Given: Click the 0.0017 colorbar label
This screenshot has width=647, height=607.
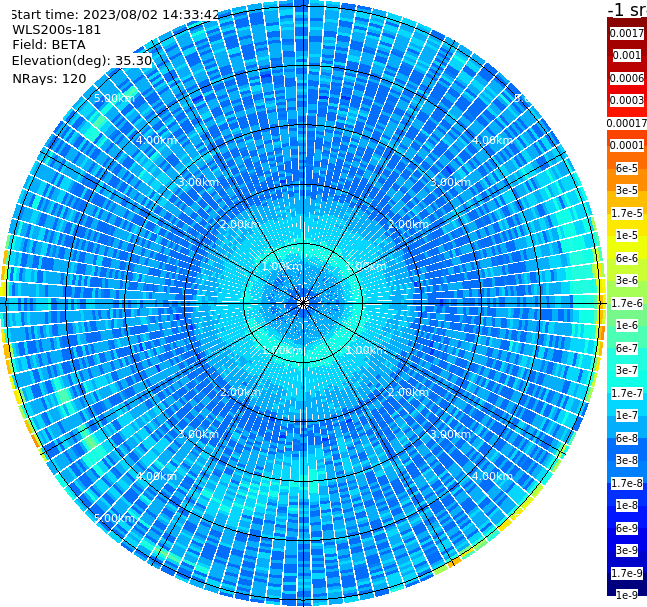Looking at the screenshot, I should pyautogui.click(x=627, y=33).
